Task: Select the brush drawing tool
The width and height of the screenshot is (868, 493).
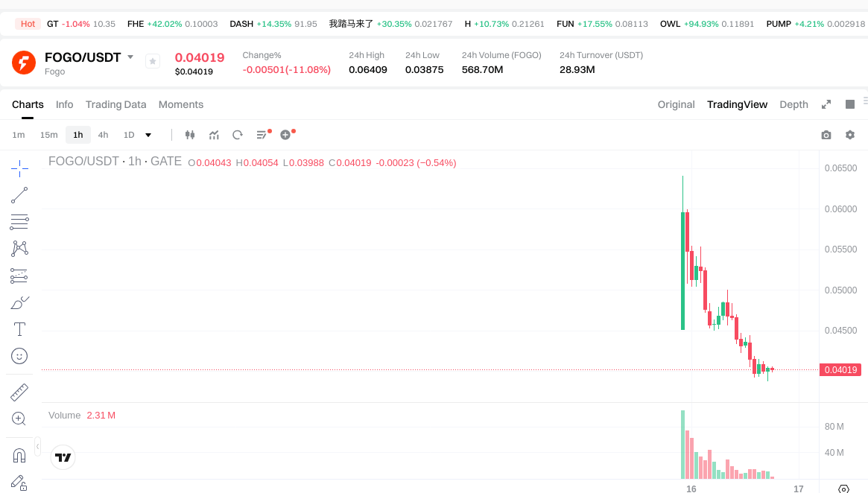Action: pos(19,302)
